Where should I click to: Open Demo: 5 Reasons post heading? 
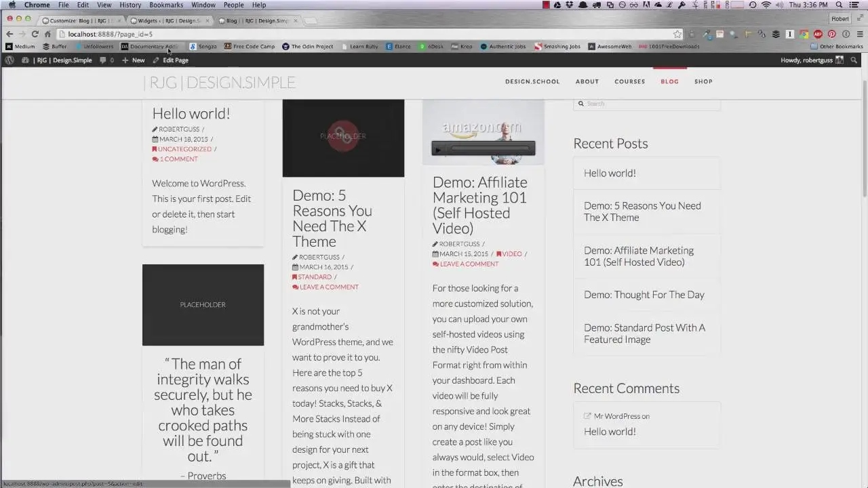(332, 218)
